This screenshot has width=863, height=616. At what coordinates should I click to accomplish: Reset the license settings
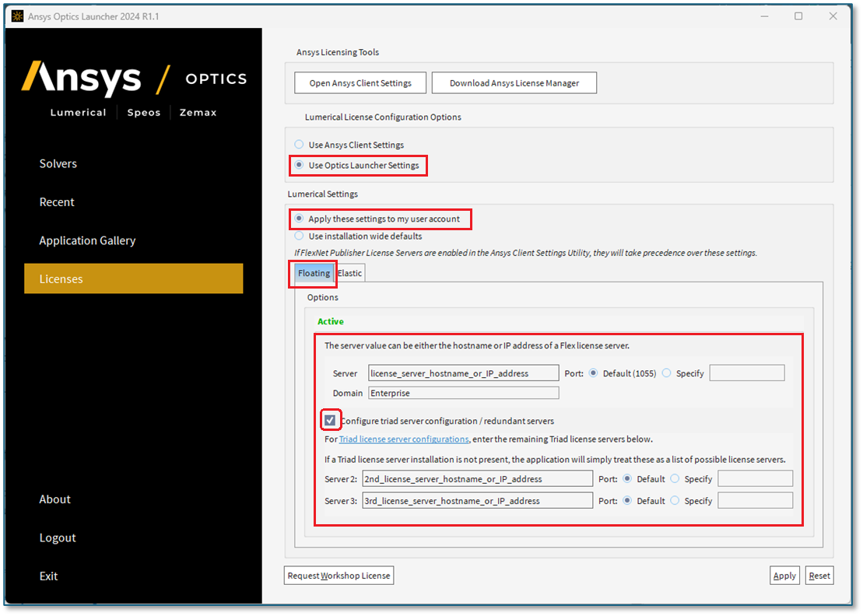click(819, 576)
